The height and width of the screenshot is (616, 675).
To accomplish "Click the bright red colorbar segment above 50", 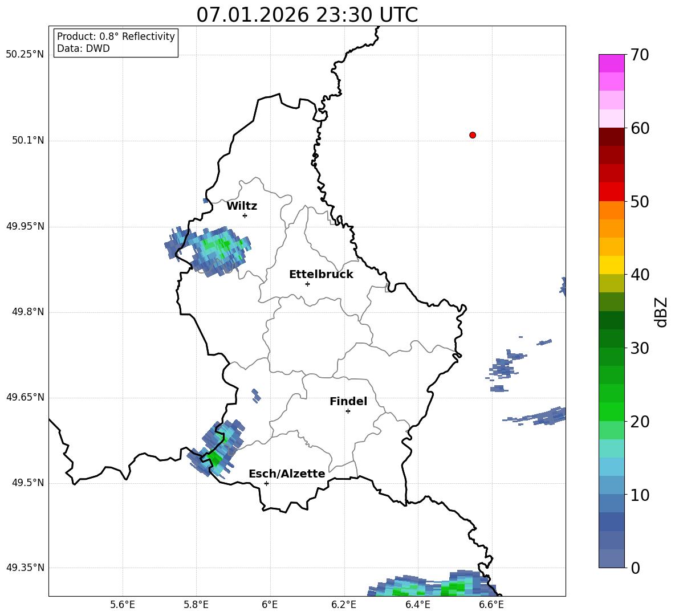I will click(x=611, y=192).
